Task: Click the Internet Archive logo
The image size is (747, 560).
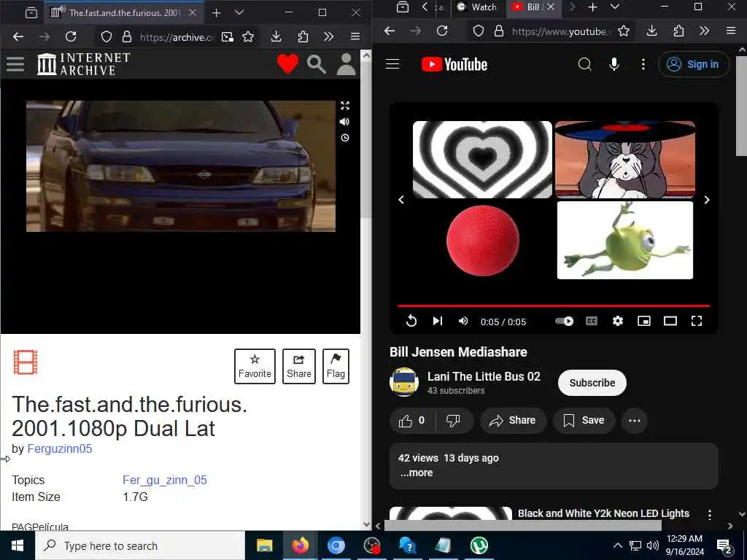Action: 83,64
